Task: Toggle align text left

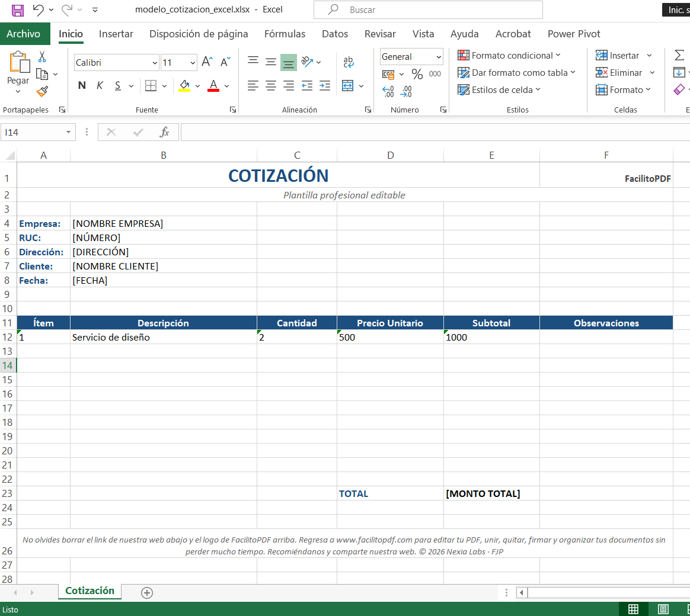Action: tap(253, 86)
